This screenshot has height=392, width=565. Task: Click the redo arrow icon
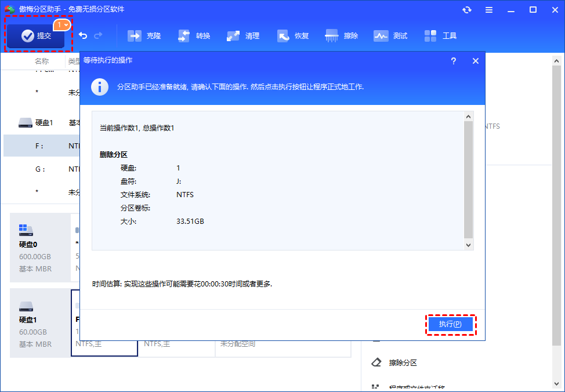pyautogui.click(x=98, y=36)
